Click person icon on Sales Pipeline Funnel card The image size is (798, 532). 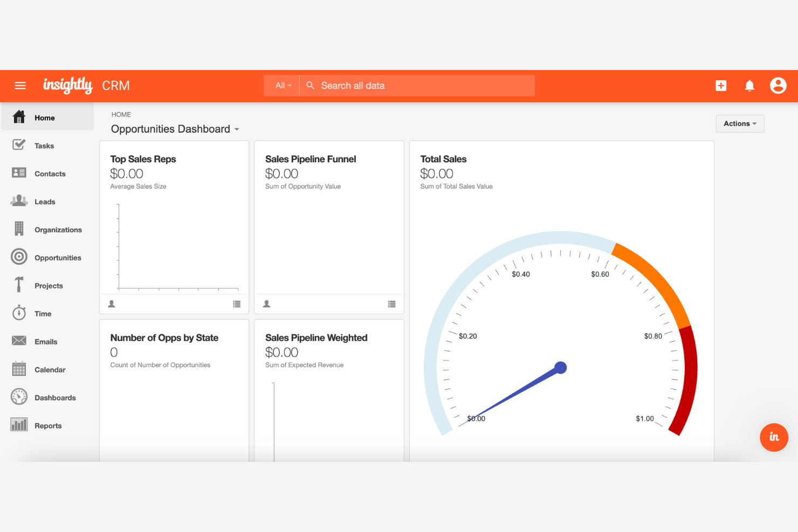[x=266, y=304]
